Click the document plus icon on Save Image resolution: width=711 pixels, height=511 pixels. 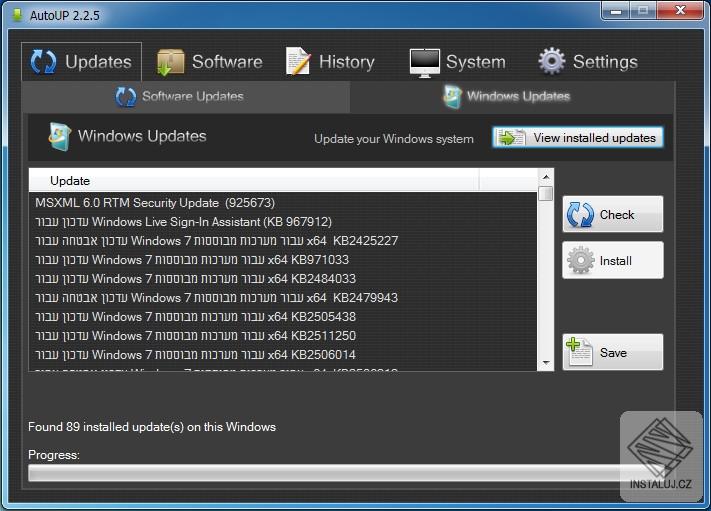click(x=579, y=351)
